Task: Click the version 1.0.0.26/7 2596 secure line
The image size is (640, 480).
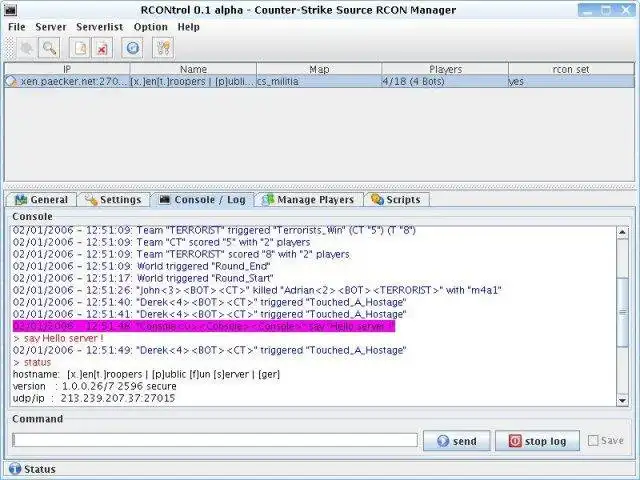Action: click(95, 386)
